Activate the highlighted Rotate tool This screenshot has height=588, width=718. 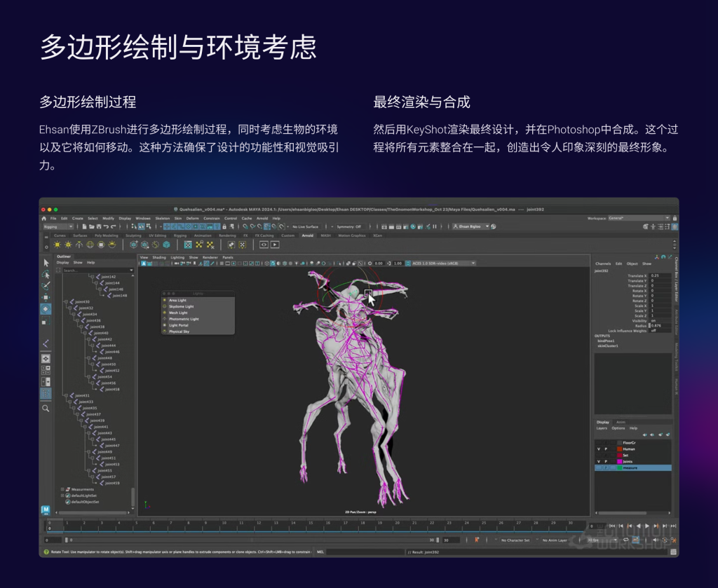pyautogui.click(x=46, y=309)
